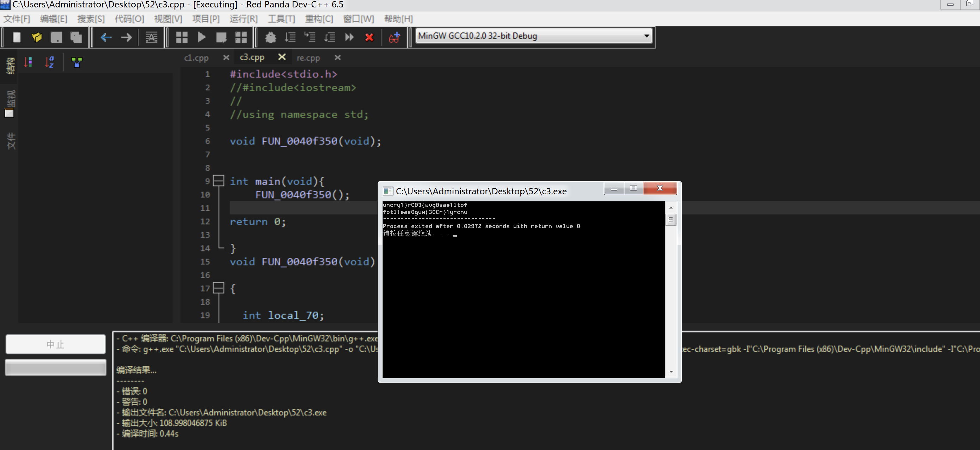This screenshot has width=980, height=450.
Task: Click 'int local_70;' on line 19
Action: tap(283, 315)
